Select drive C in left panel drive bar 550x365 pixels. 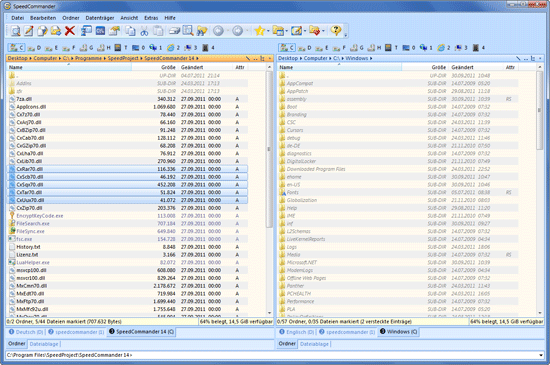tap(16, 47)
